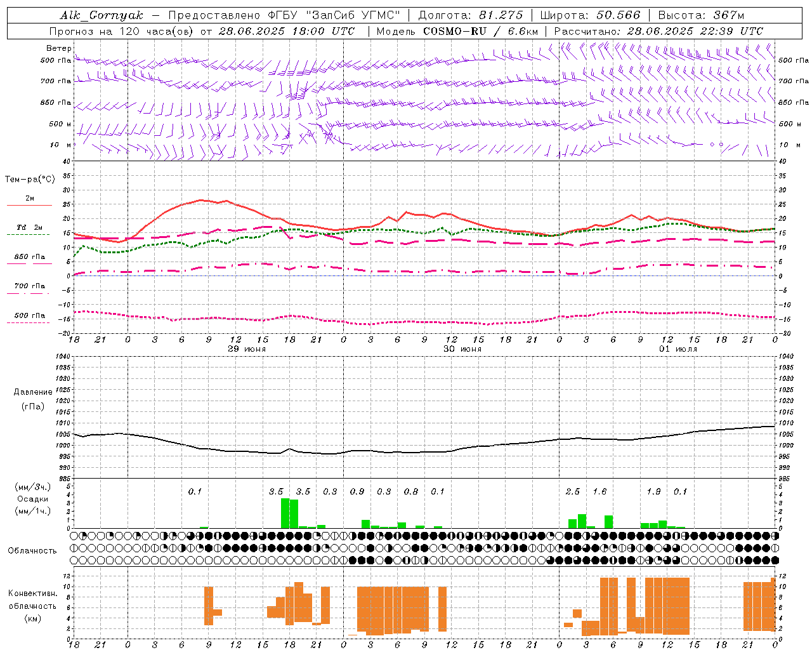The width and height of the screenshot is (812, 650).
Task: Select the 'Долгота: 81.275' header text
Action: [x=471, y=15]
